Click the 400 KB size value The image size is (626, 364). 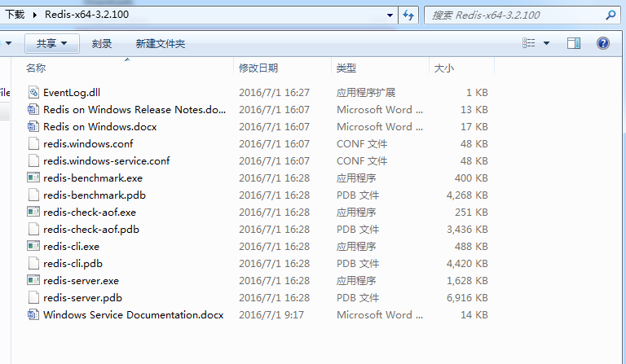[x=471, y=178]
